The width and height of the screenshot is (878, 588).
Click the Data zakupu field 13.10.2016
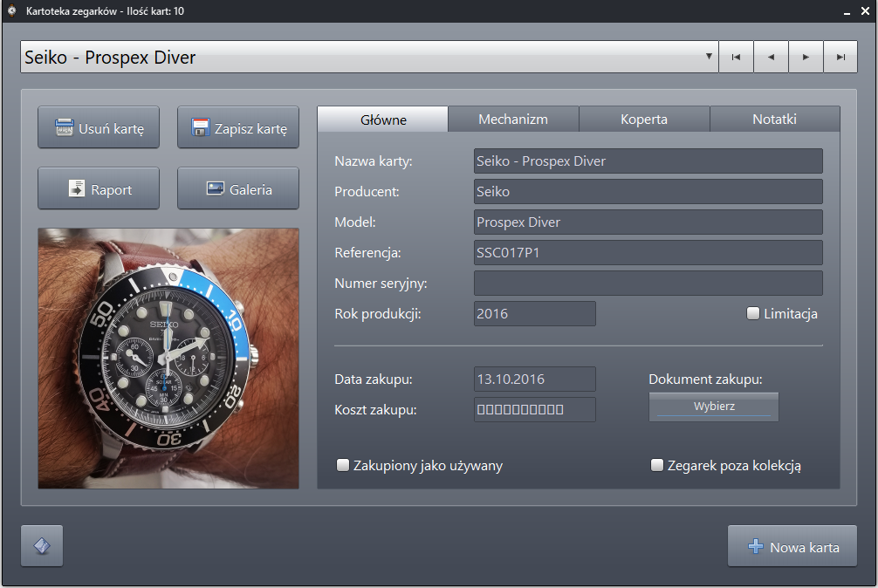(534, 379)
